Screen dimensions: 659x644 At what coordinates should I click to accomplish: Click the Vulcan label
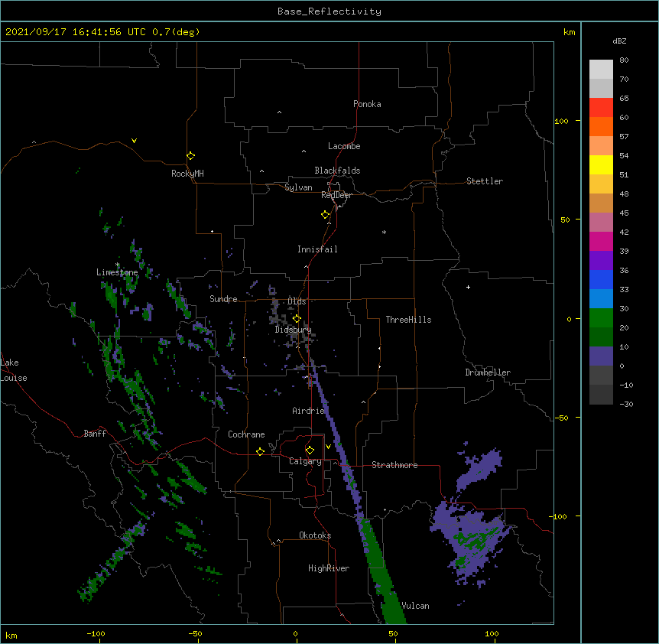coord(416,606)
